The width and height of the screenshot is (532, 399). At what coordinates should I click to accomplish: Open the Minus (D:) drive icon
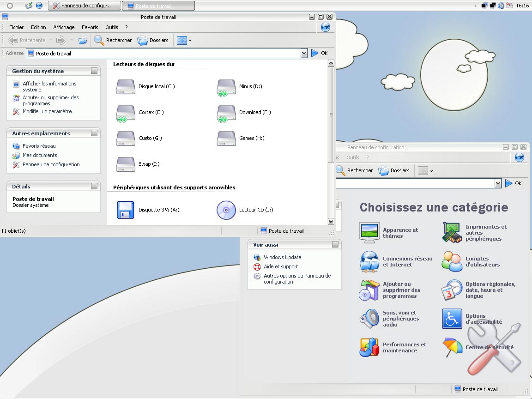226,88
